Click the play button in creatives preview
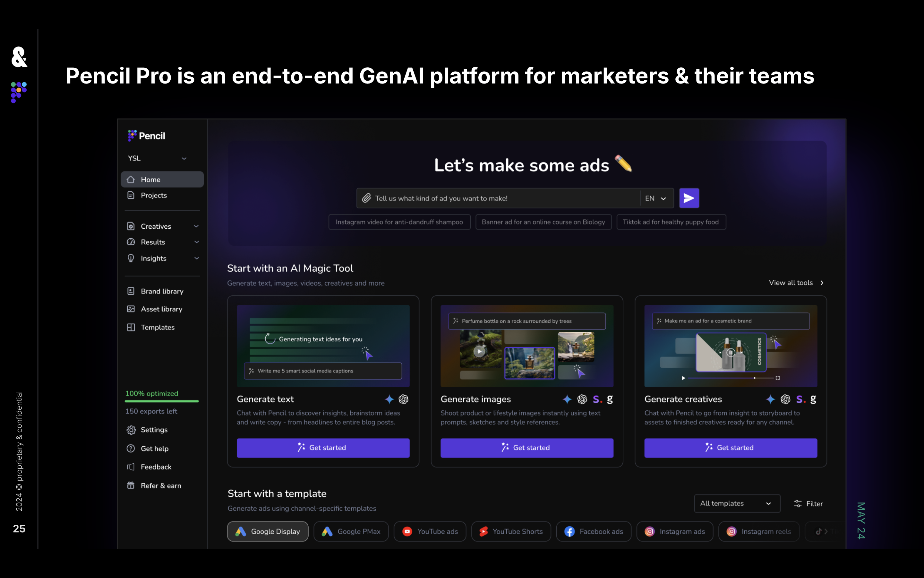Image resolution: width=924 pixels, height=578 pixels. (x=683, y=378)
